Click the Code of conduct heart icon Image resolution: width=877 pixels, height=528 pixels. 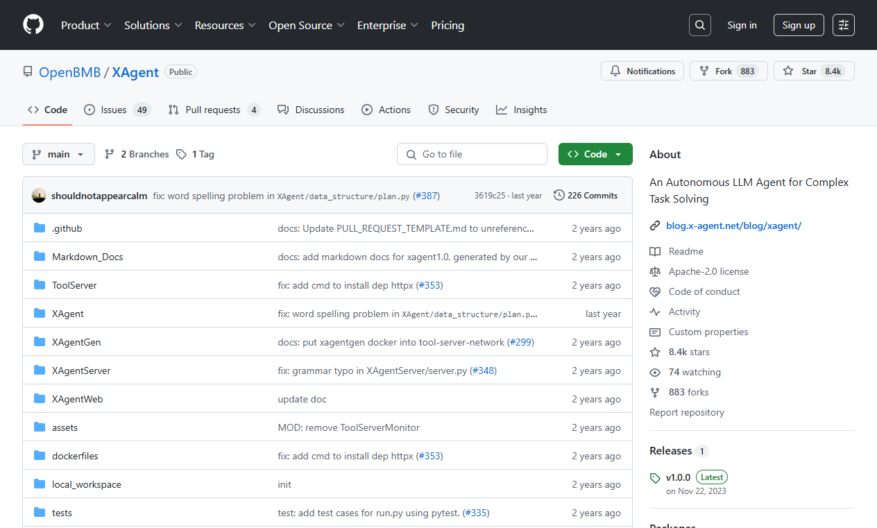655,291
